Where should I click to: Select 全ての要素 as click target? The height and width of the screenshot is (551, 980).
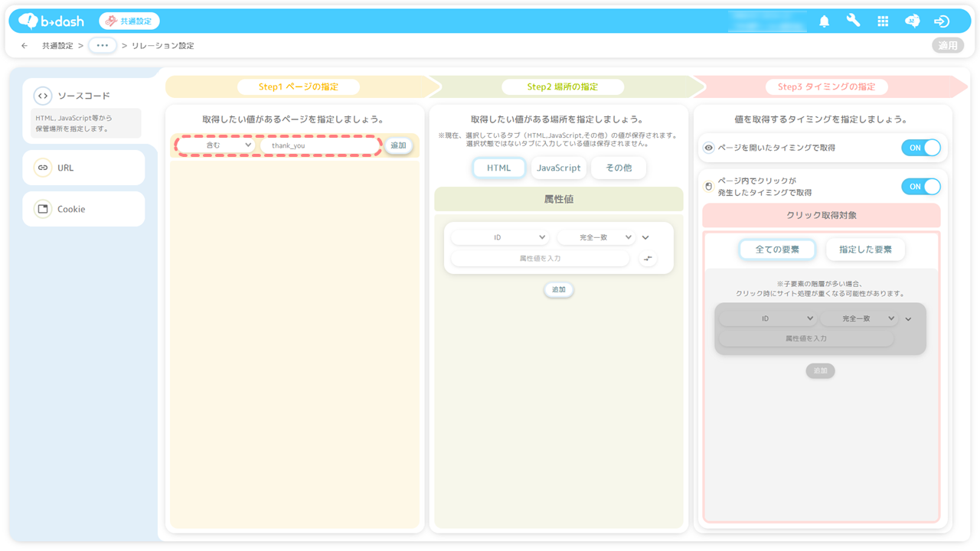click(x=776, y=249)
